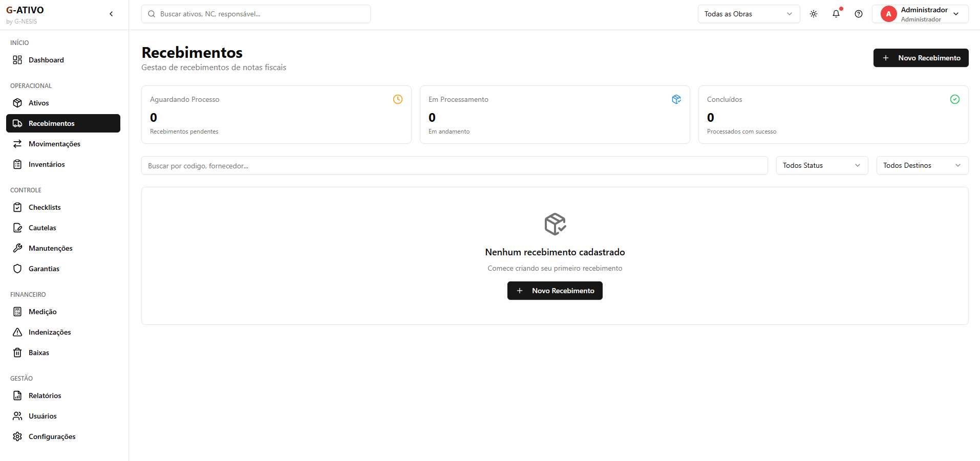Expand the Administrador user menu
This screenshot has width=980, height=461.
955,14
